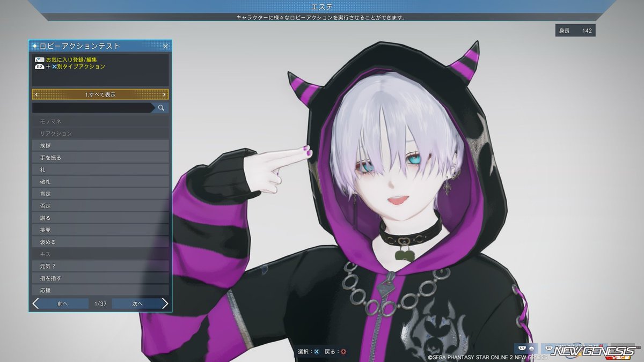
Task: Choose the 応援 lobby action
Action: (100, 291)
